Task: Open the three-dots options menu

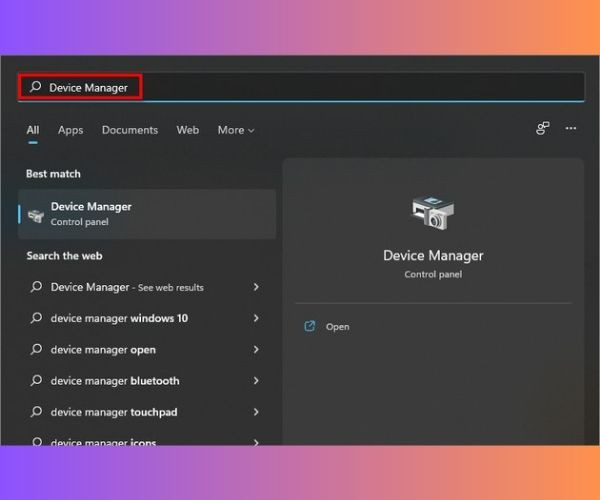Action: [x=571, y=129]
